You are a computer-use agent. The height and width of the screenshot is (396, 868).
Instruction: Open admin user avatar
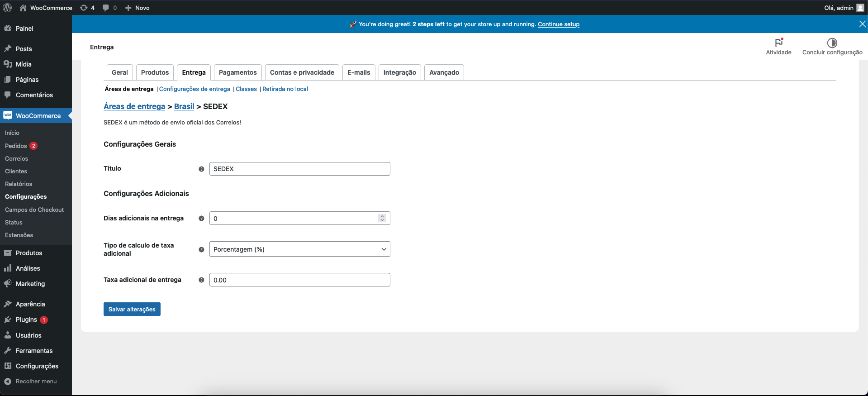click(x=860, y=8)
